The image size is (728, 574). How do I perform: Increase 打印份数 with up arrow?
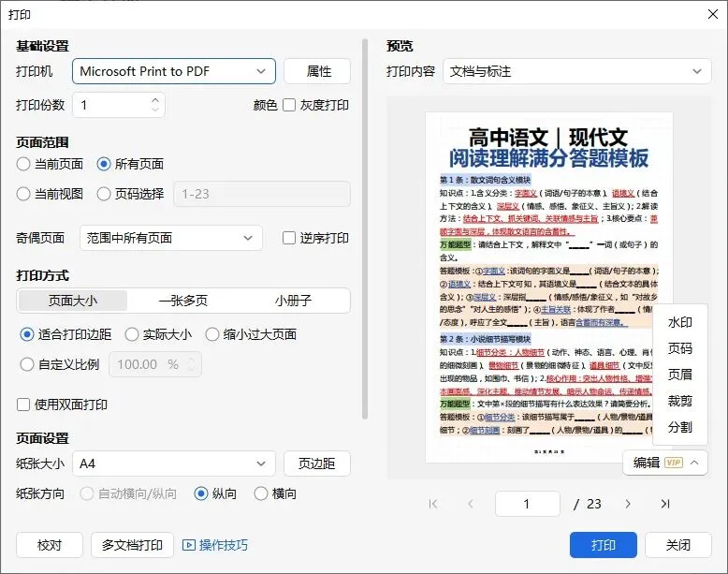(155, 100)
